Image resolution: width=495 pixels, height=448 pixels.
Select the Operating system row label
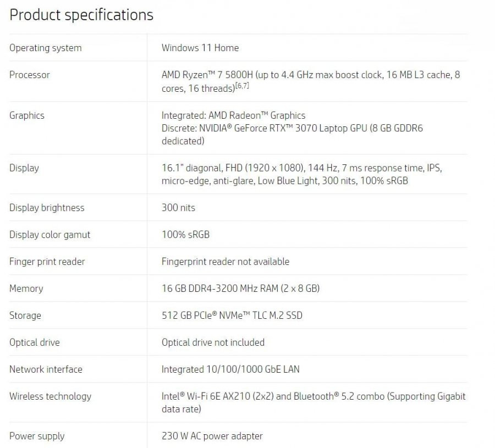46,48
